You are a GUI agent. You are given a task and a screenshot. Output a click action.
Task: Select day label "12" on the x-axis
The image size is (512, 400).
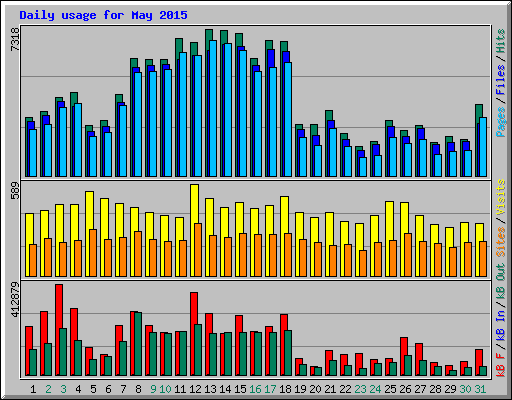pos(195,389)
